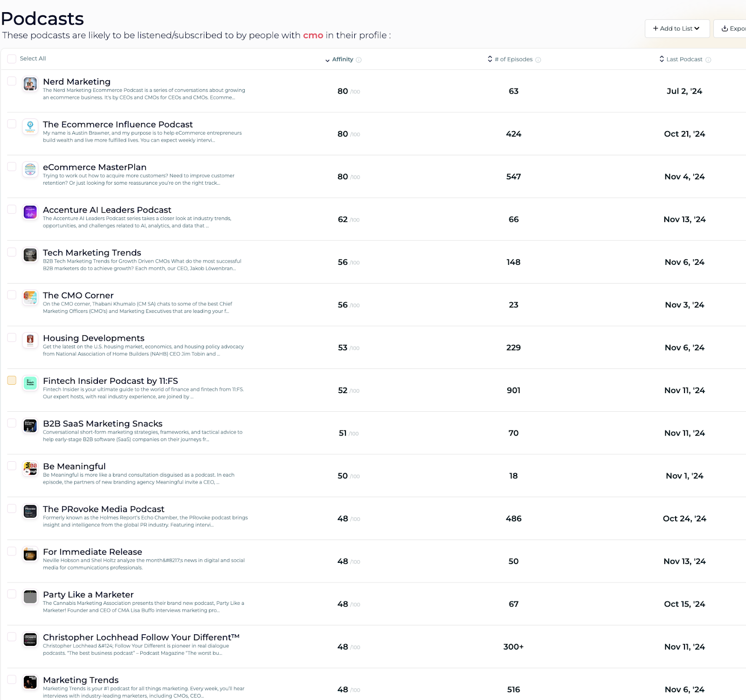
Task: Open Marketing Trends title link
Action: (81, 680)
